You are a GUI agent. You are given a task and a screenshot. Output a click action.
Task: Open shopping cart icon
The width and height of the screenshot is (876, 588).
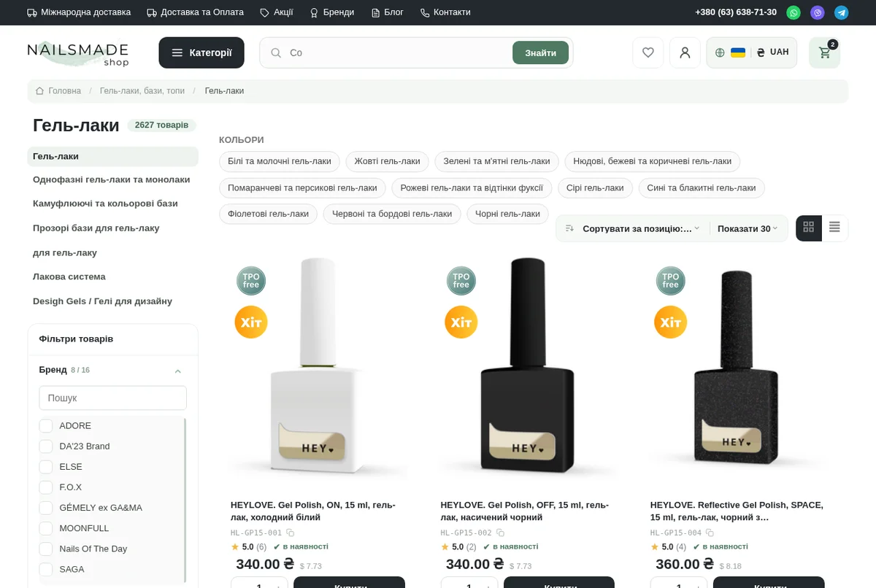tap(825, 53)
